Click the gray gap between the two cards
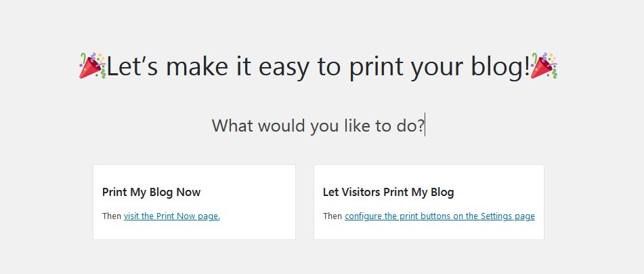The image size is (644, 274). [x=305, y=202]
